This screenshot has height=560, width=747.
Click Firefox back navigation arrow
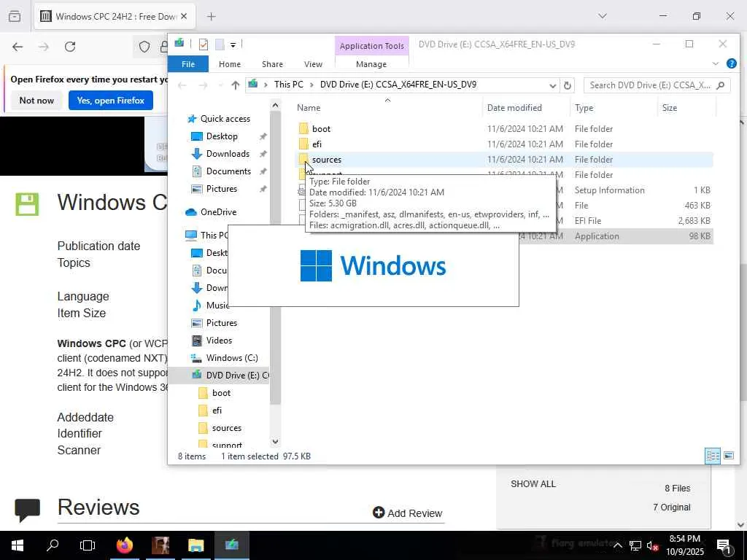coord(18,47)
